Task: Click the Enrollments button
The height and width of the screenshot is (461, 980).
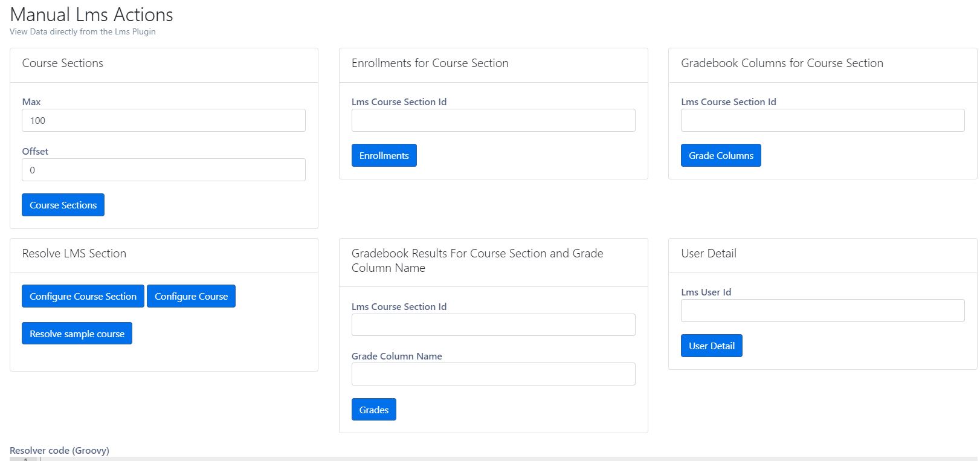Action: [384, 155]
